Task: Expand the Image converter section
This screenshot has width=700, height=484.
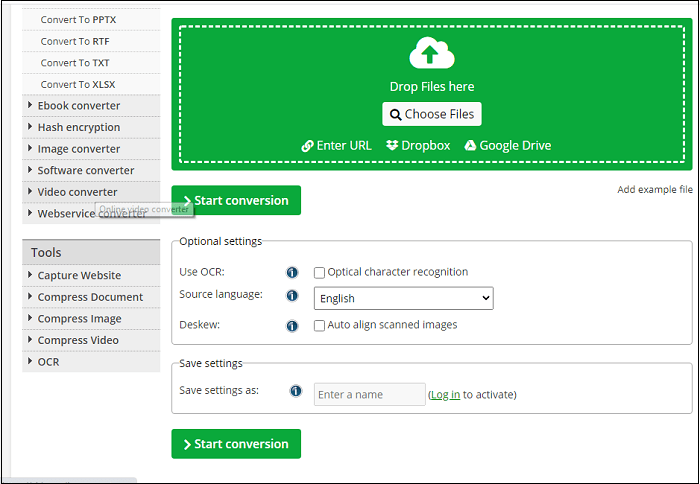Action: (78, 149)
